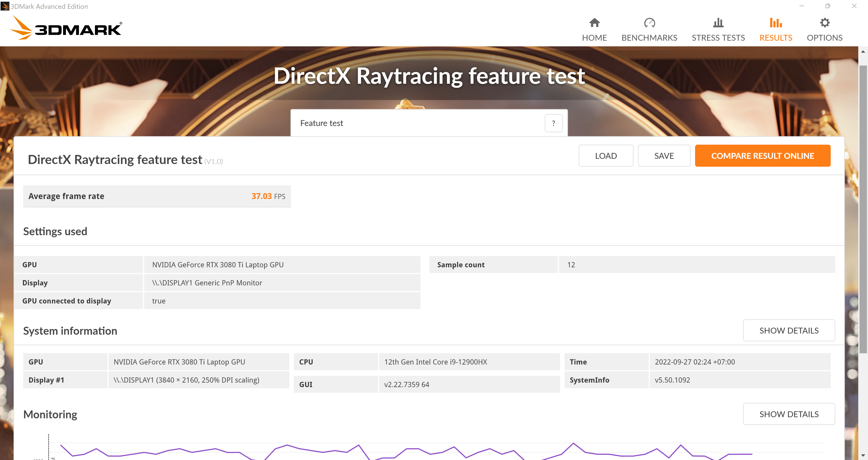868x460 pixels.
Task: Switch to the OPTIONS tab label
Action: tap(825, 38)
